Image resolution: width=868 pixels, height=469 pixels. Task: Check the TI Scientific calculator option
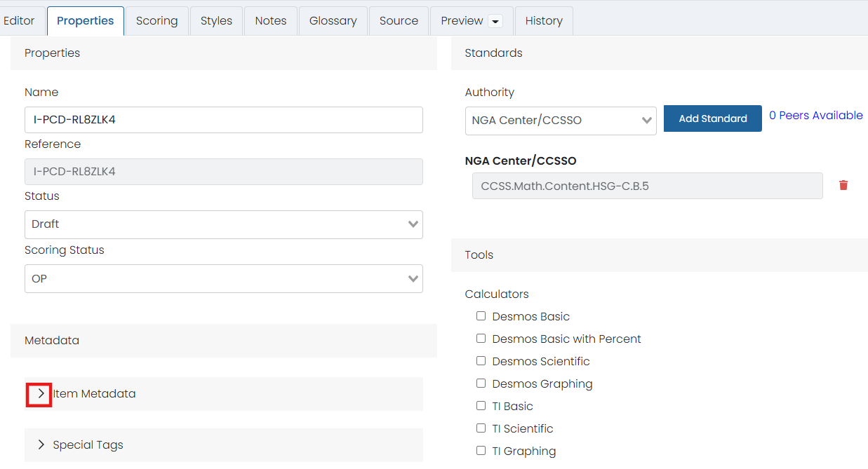tap(481, 428)
